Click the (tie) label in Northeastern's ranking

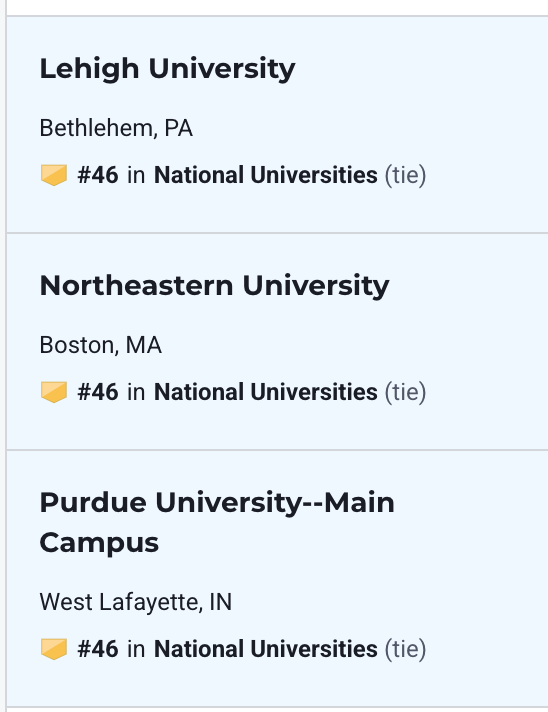tap(405, 392)
